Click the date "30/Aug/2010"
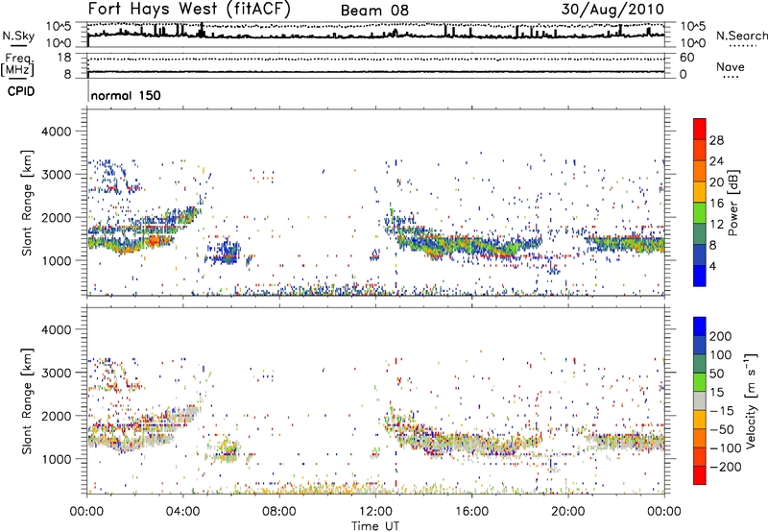 (612, 9)
